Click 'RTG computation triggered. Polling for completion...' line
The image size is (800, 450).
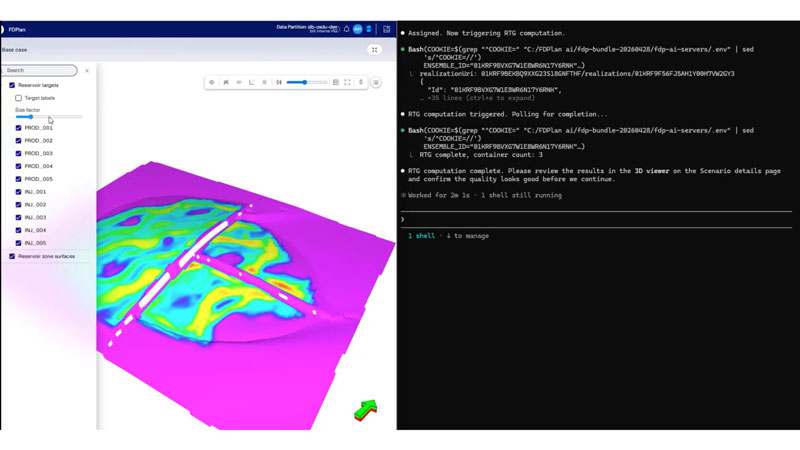point(508,114)
